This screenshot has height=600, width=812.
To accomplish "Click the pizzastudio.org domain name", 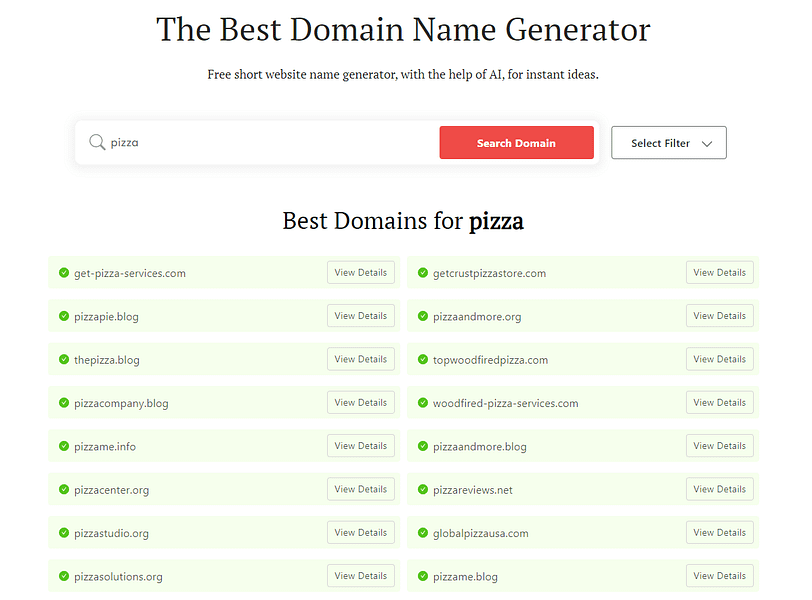I will click(x=109, y=533).
